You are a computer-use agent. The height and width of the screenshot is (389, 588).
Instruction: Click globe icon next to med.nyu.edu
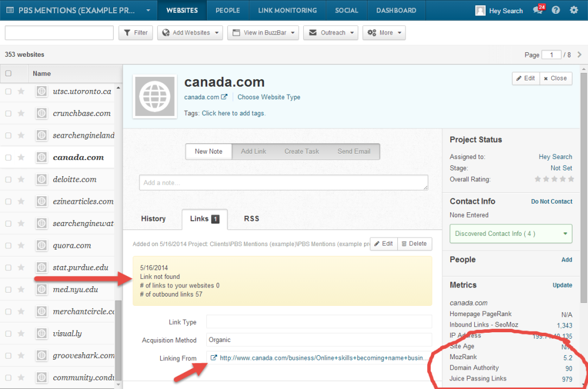41,289
